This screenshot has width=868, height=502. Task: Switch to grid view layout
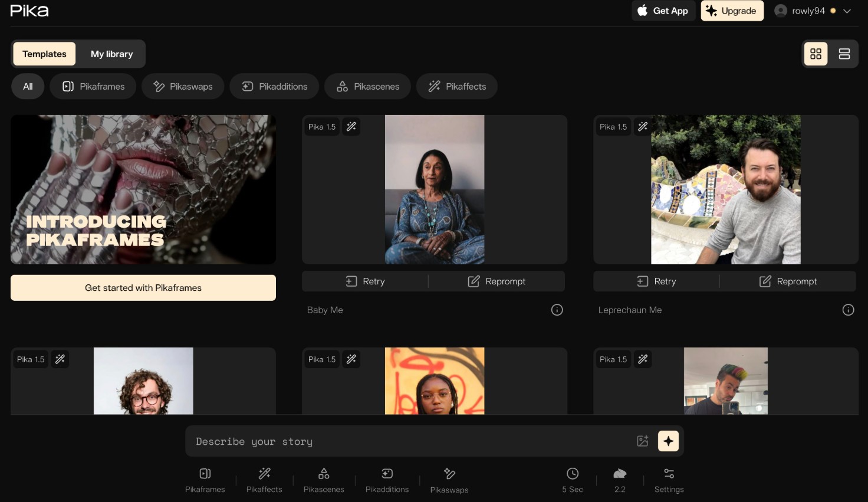pyautogui.click(x=816, y=54)
